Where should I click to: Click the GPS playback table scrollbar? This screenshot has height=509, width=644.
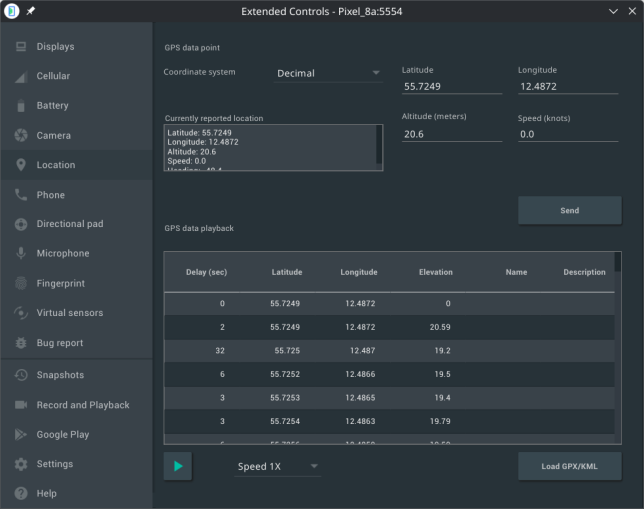618,263
